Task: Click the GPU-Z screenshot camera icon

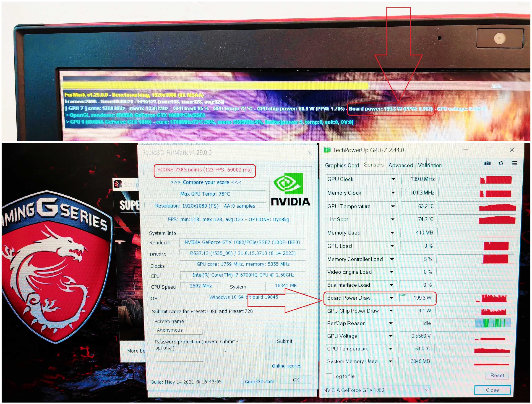Action: click(487, 163)
